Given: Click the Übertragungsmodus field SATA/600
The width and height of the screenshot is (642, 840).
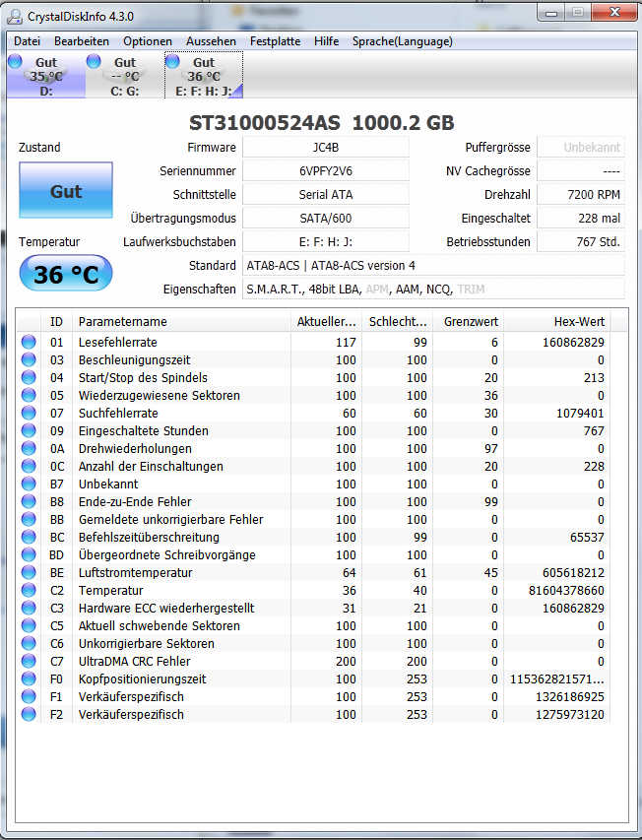Looking at the screenshot, I should [x=326, y=218].
